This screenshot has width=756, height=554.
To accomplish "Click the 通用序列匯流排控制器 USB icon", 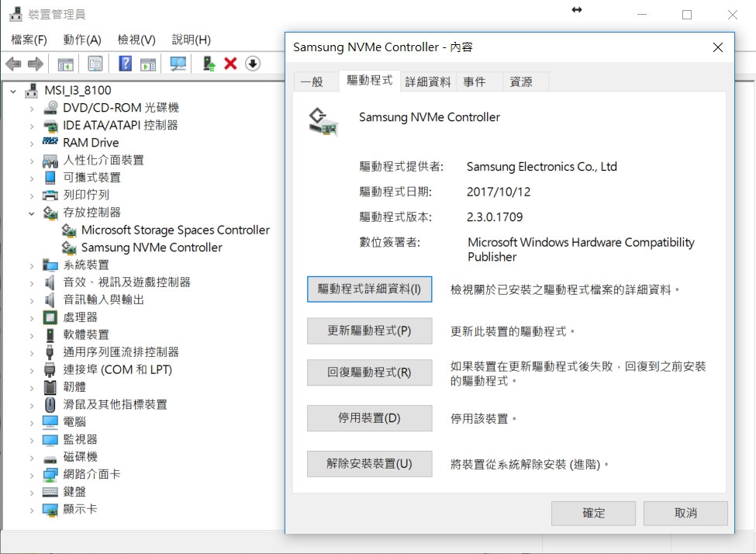I will coord(50,351).
